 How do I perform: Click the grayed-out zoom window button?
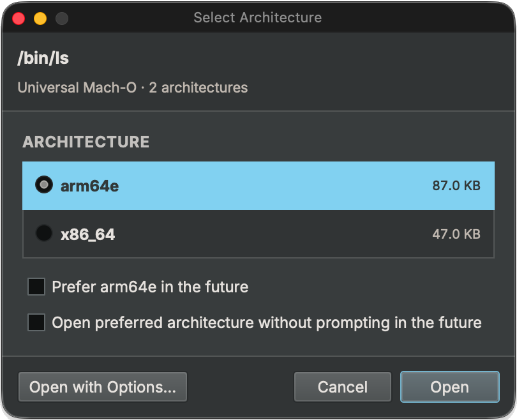click(x=61, y=18)
